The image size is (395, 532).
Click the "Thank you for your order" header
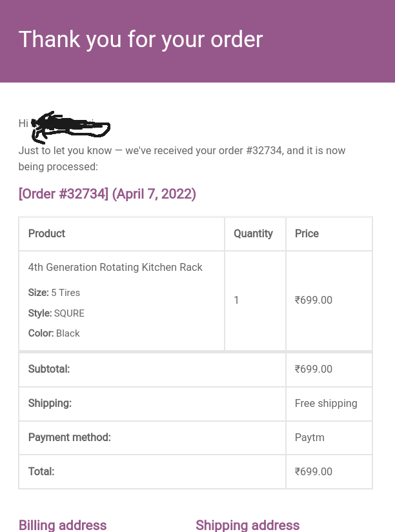[141, 39]
